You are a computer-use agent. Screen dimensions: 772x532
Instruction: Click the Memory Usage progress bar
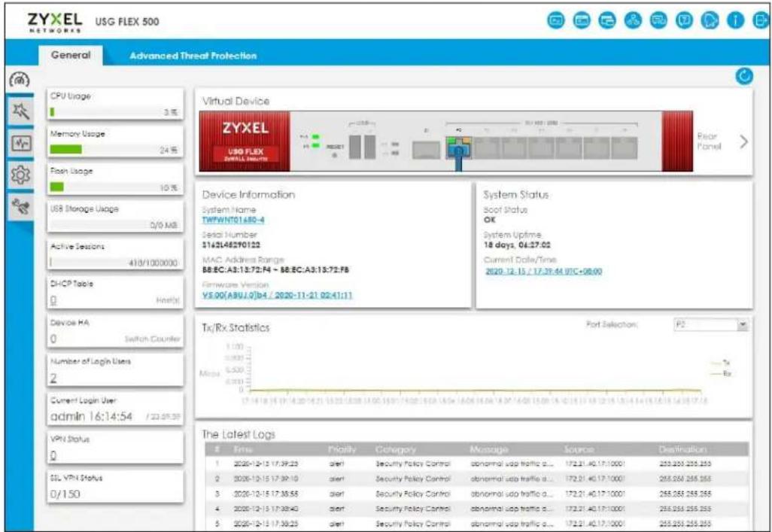click(114, 150)
